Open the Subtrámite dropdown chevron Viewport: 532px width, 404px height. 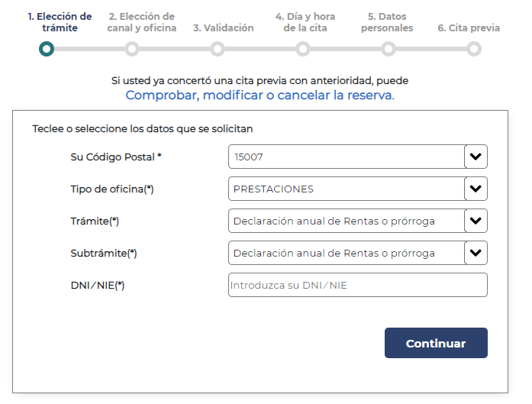pos(476,253)
